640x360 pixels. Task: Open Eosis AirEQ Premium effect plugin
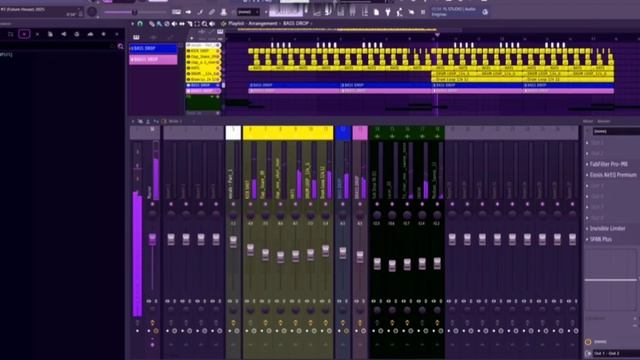click(613, 175)
